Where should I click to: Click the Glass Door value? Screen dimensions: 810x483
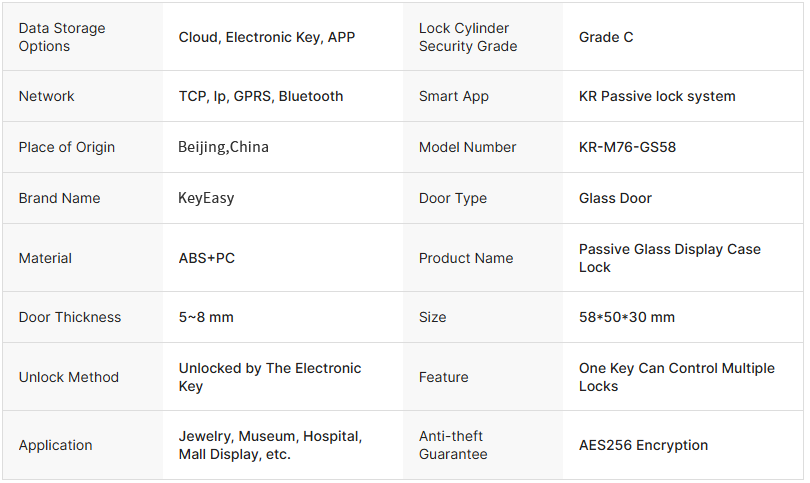click(x=615, y=198)
